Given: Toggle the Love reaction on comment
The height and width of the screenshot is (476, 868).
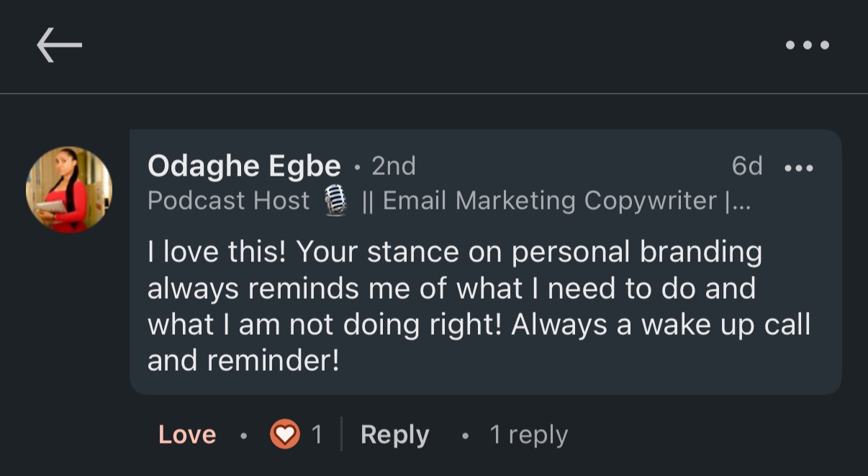Looking at the screenshot, I should pos(187,434).
